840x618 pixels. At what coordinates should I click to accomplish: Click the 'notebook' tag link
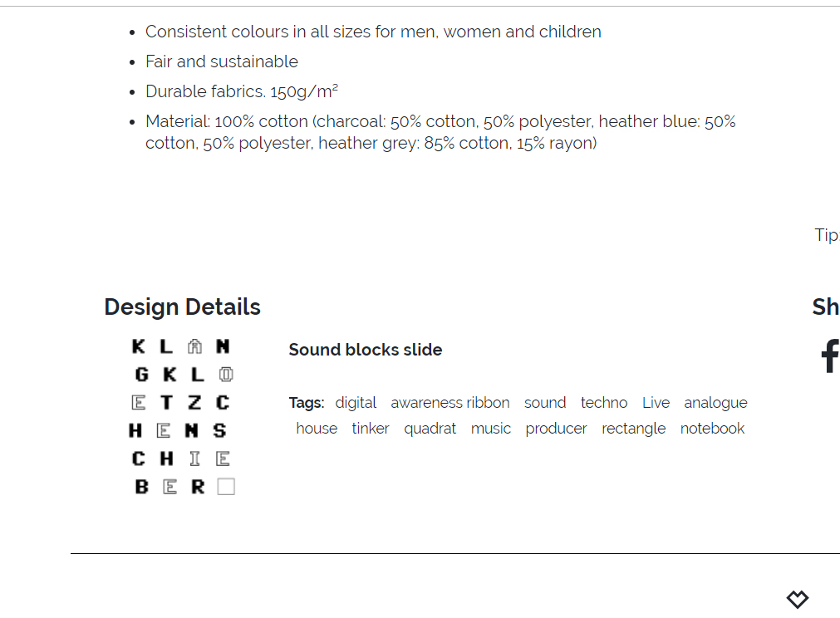coord(712,429)
